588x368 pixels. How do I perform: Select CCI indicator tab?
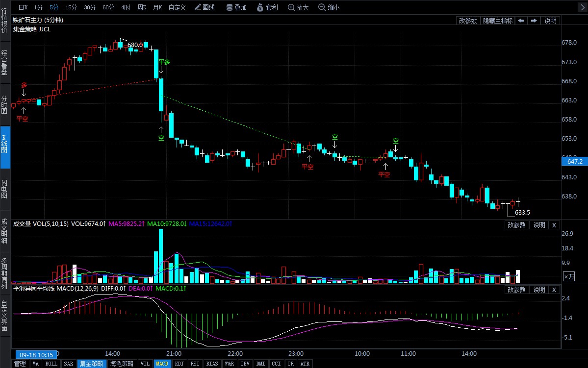276,364
